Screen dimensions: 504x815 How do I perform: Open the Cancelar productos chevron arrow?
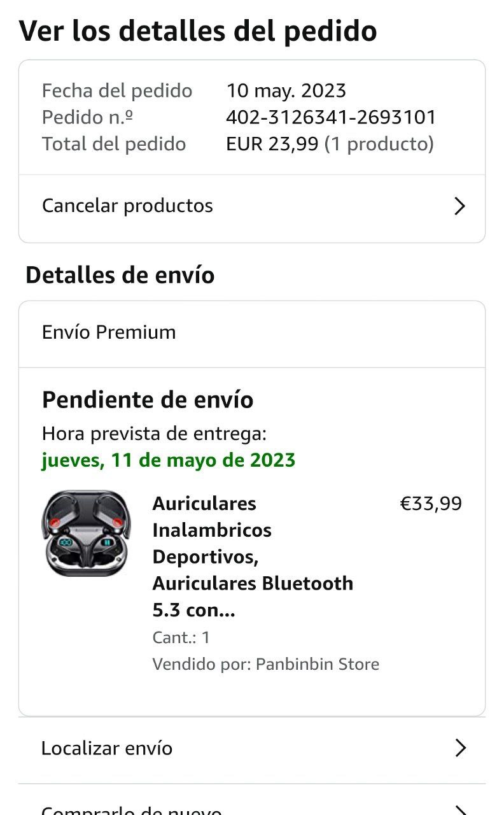459,206
